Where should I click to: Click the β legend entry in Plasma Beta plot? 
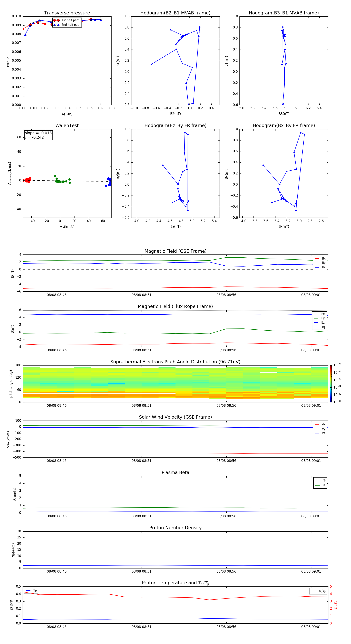point(320,486)
